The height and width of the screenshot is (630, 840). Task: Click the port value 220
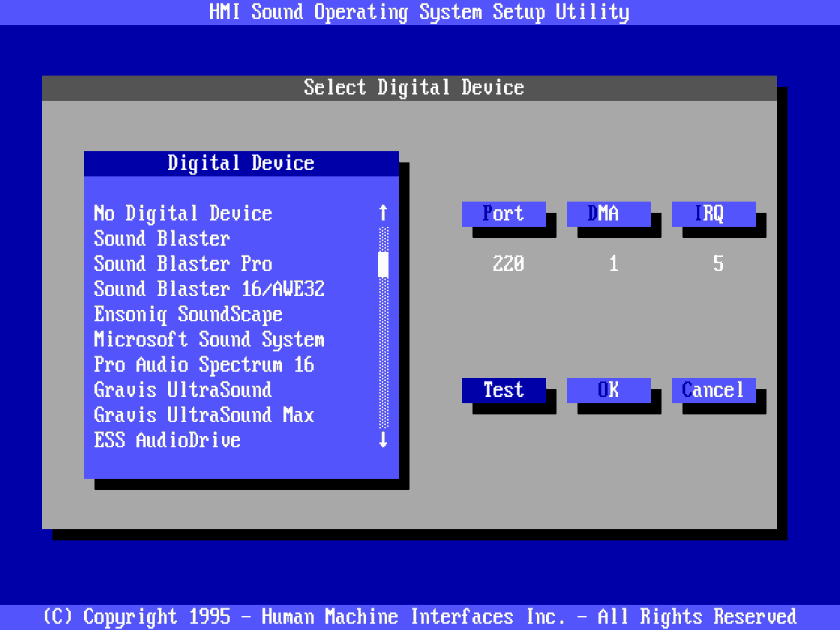[509, 264]
